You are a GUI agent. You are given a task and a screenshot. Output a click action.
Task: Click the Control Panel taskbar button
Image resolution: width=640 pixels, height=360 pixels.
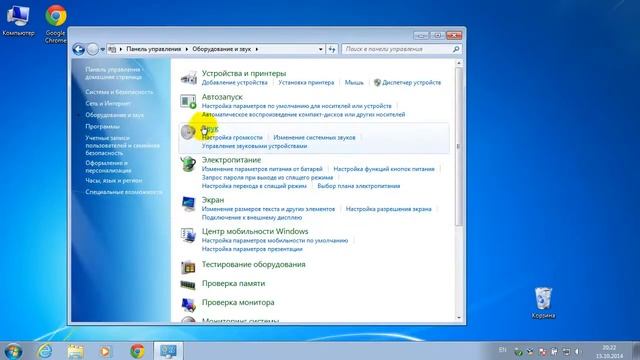[168, 351]
